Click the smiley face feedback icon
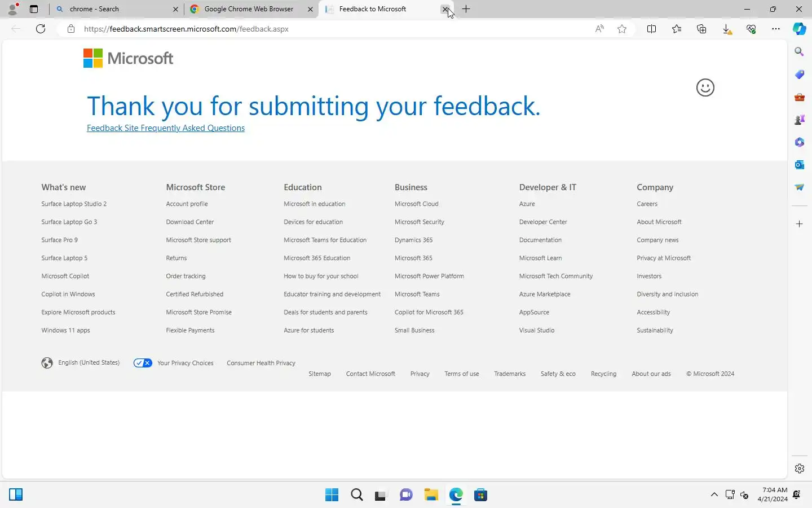This screenshot has height=508, width=812. [705, 87]
